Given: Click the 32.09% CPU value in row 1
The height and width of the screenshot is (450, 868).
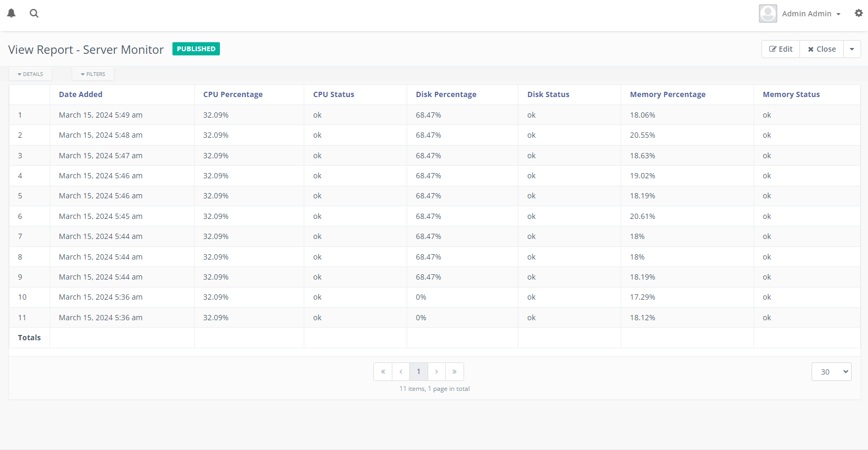Looking at the screenshot, I should tap(216, 115).
